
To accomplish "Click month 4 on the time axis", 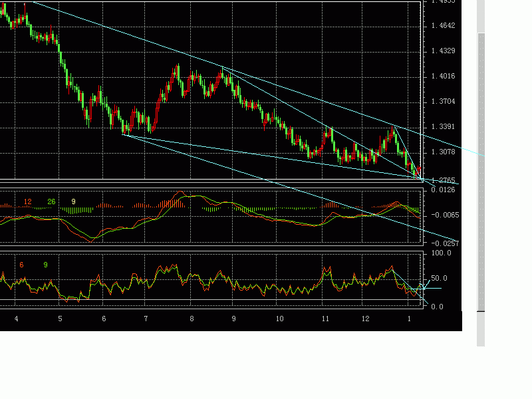I will click(16, 319).
